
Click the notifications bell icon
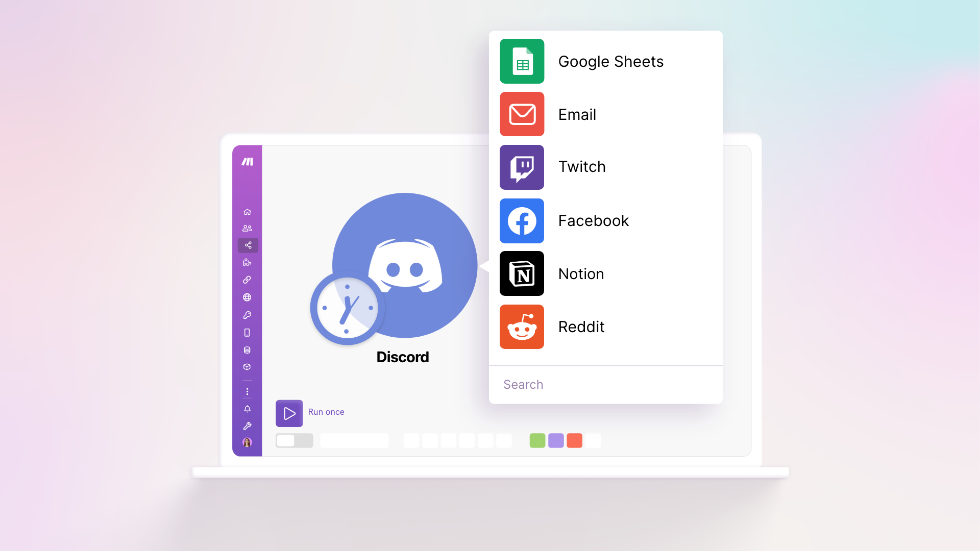(247, 408)
